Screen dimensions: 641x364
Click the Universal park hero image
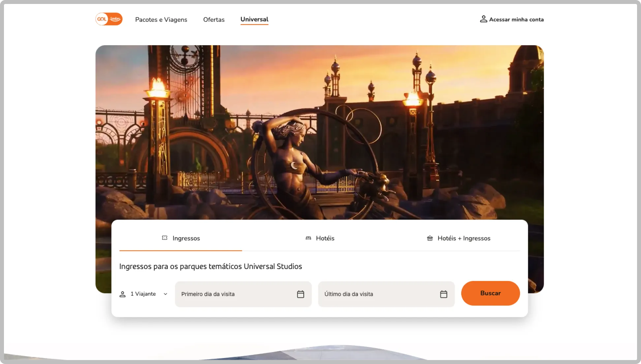coord(319,132)
